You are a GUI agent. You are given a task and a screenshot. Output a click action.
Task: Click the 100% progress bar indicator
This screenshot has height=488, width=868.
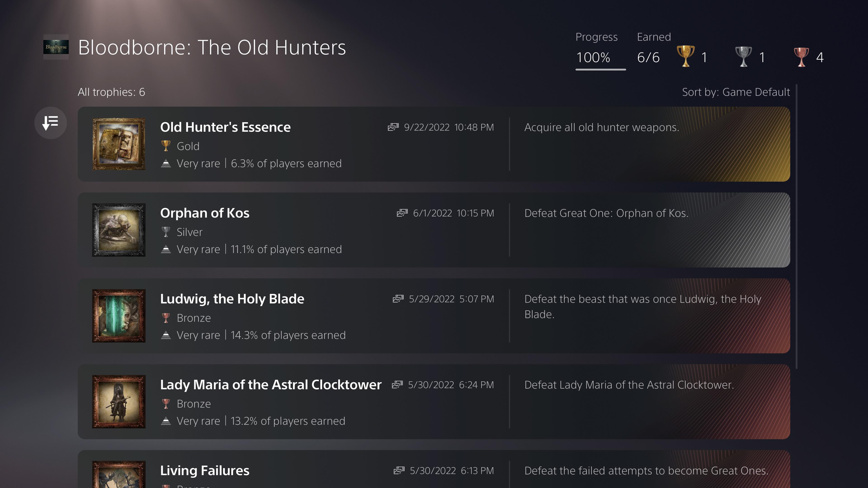pyautogui.click(x=600, y=69)
